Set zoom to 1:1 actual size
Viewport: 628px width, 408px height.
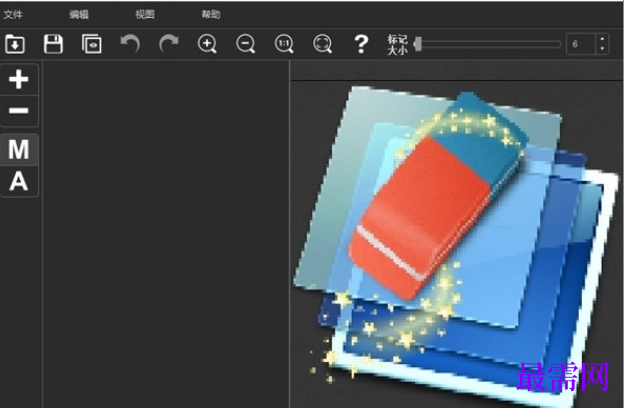tap(284, 44)
